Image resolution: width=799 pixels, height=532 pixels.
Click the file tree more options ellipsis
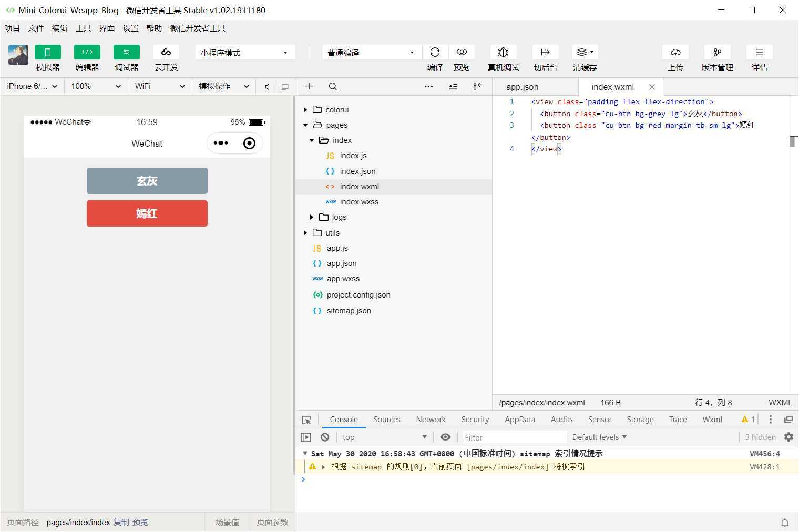click(428, 86)
